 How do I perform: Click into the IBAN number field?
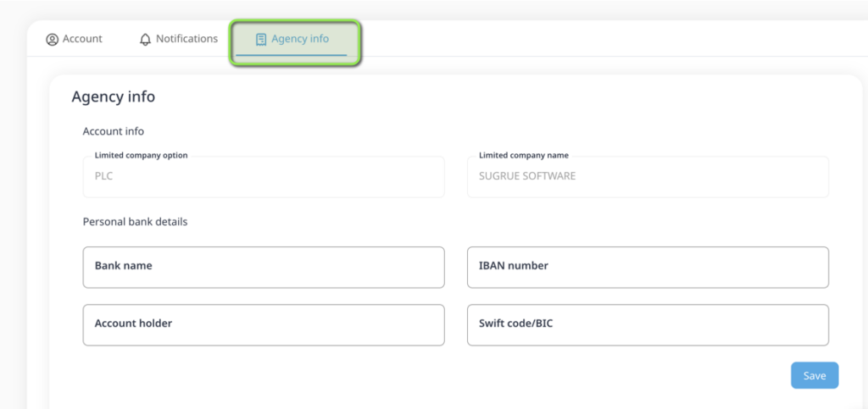(x=648, y=267)
